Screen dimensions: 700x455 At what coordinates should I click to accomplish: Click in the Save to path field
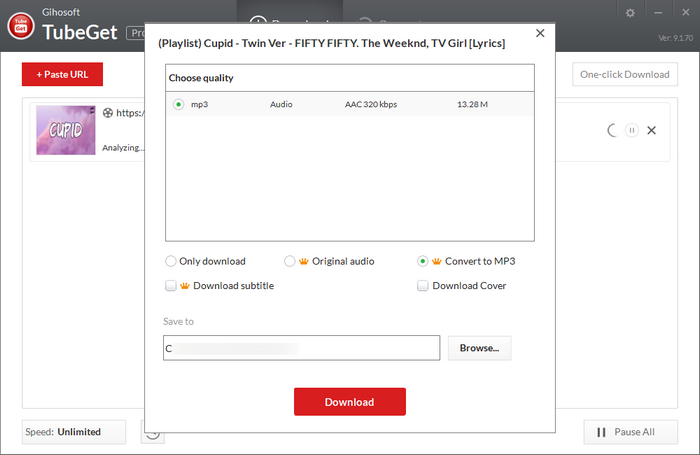pyautogui.click(x=302, y=348)
